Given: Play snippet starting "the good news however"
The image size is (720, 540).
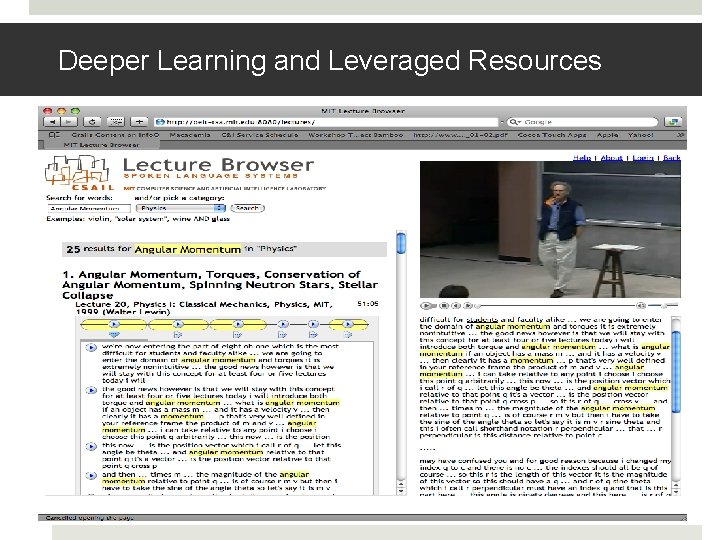Looking at the screenshot, I should (91, 390).
